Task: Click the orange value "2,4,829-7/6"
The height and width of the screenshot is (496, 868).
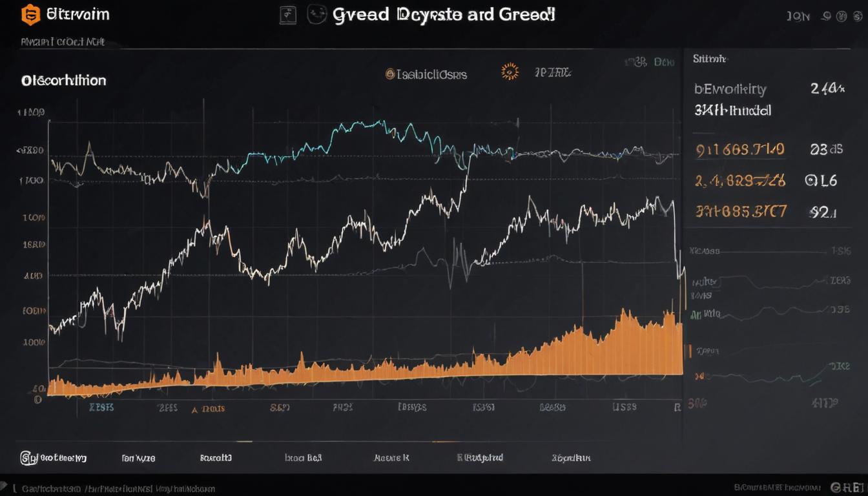Action: [x=740, y=181]
